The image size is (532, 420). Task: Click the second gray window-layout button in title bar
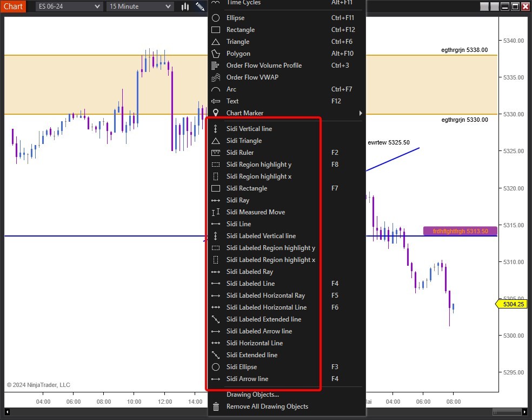[494, 6]
